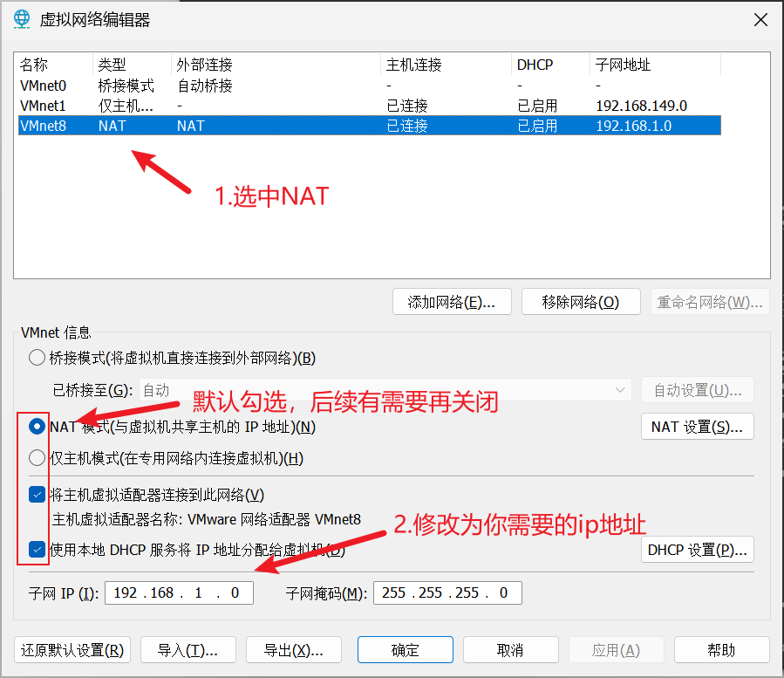Screen dimensions: 784x678
Task: Open NAT 设置 dialog
Action: point(697,427)
